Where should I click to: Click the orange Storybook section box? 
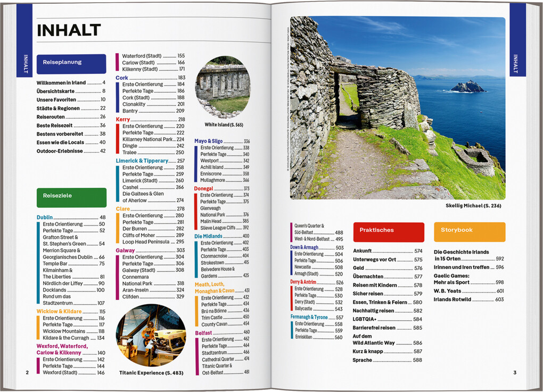point(470,232)
